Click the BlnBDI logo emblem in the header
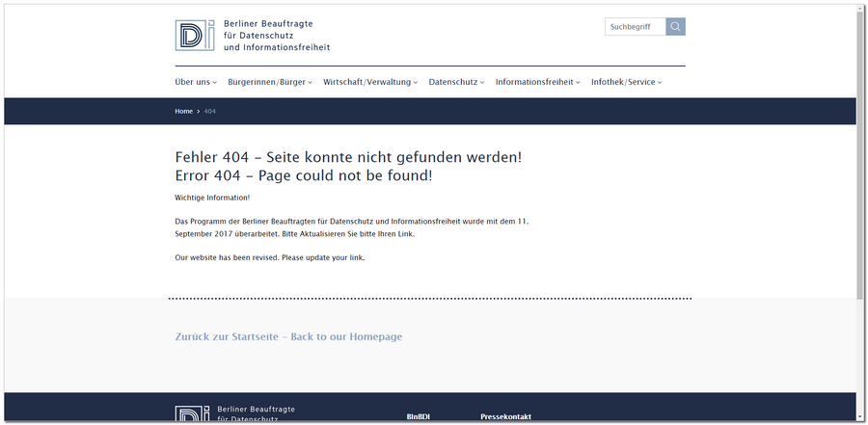Viewport: 868px width, 425px height. [x=195, y=35]
